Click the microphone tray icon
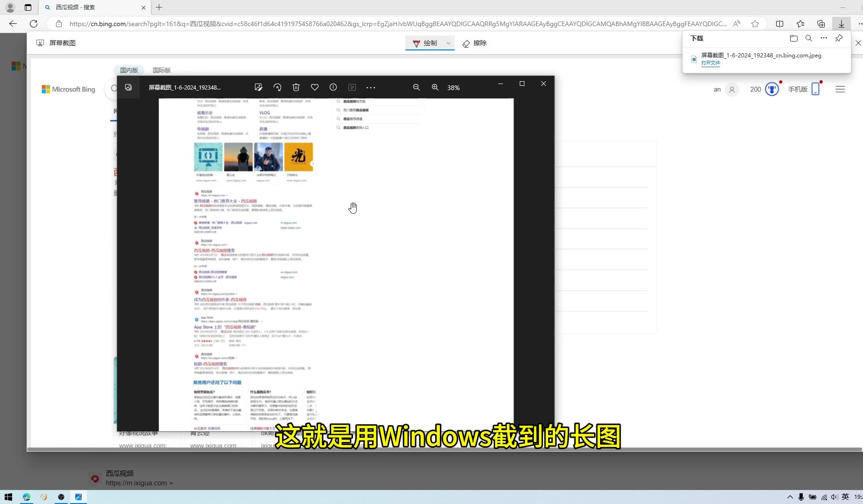This screenshot has height=504, width=863. pos(801,497)
